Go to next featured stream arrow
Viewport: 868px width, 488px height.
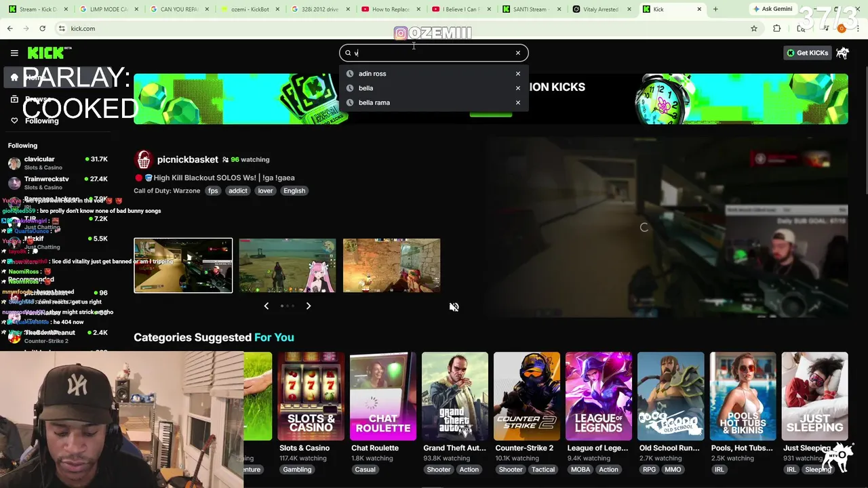309,306
